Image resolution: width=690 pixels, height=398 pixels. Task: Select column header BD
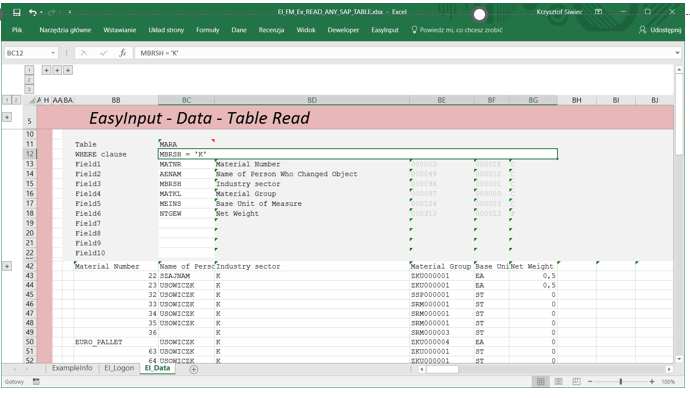[x=312, y=100]
